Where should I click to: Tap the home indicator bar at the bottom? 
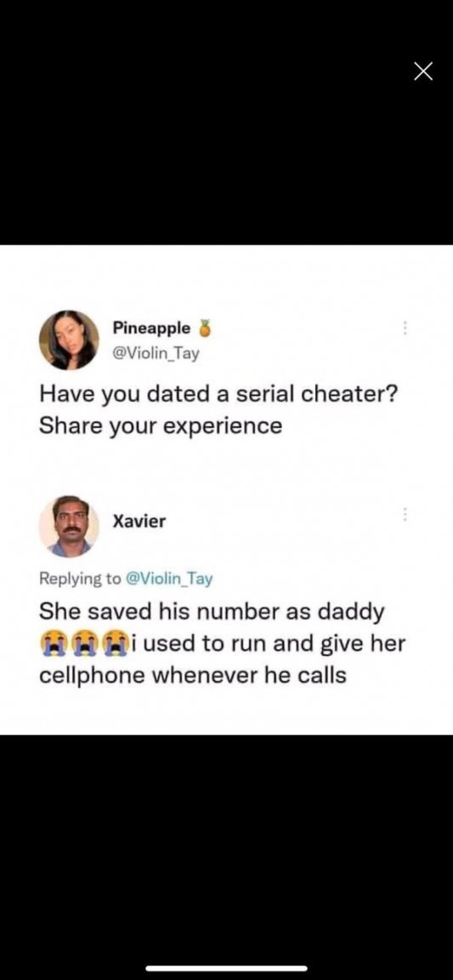[x=226, y=968]
